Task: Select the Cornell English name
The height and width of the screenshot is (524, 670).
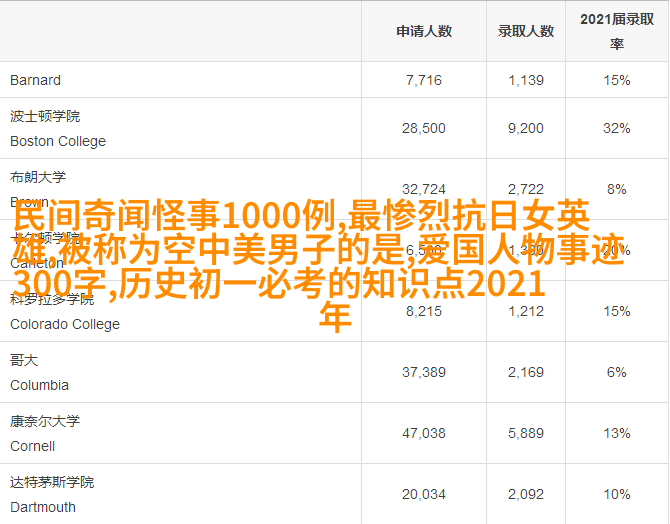Action: [32, 446]
